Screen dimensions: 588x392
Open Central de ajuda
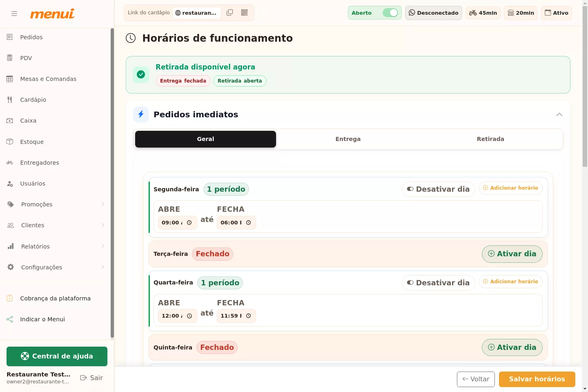[57, 356]
